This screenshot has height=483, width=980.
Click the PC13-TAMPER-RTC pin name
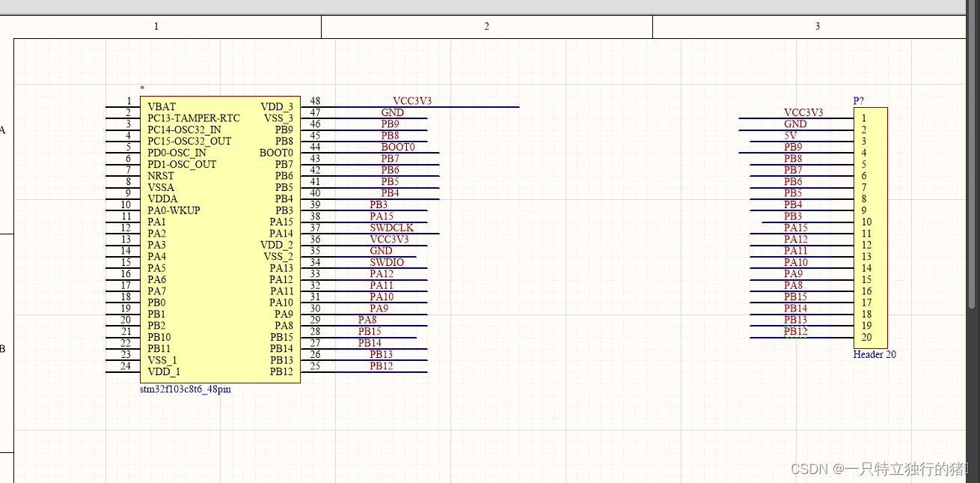click(x=194, y=118)
